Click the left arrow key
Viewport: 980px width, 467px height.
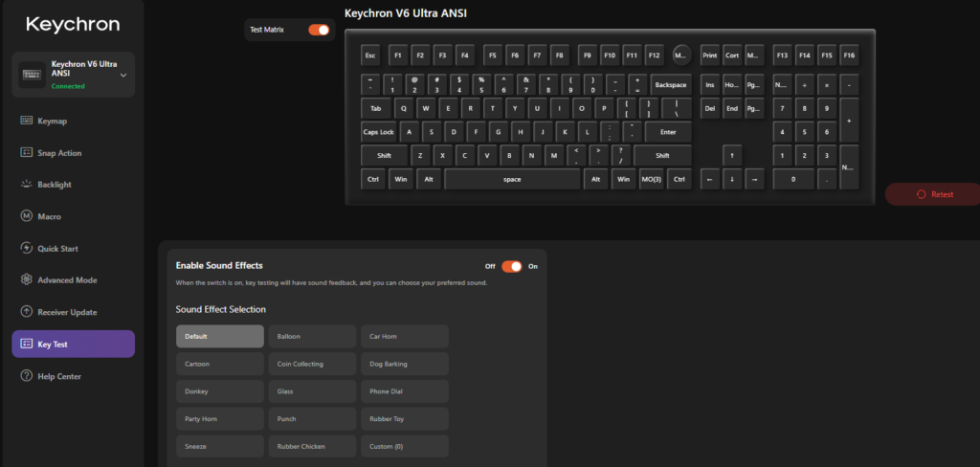click(x=709, y=179)
